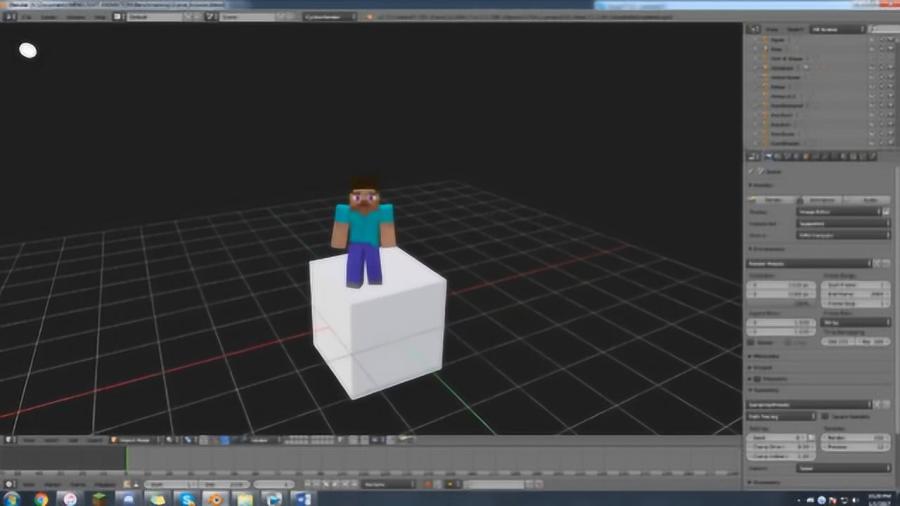This screenshot has width=900, height=506.
Task: Click the lock icon beside Display dropdown
Action: pyautogui.click(x=886, y=212)
